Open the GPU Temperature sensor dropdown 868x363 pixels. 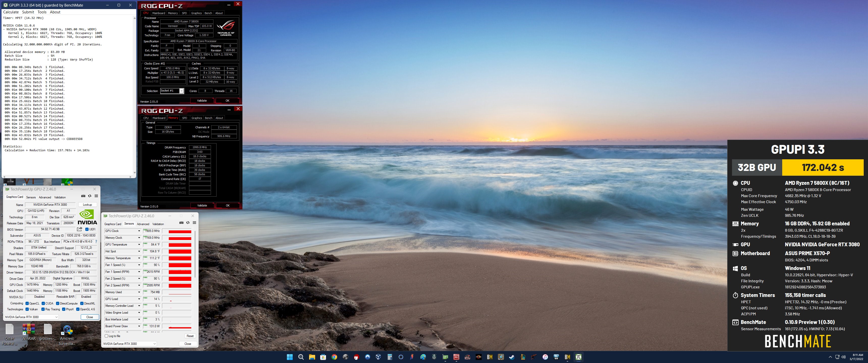139,245
